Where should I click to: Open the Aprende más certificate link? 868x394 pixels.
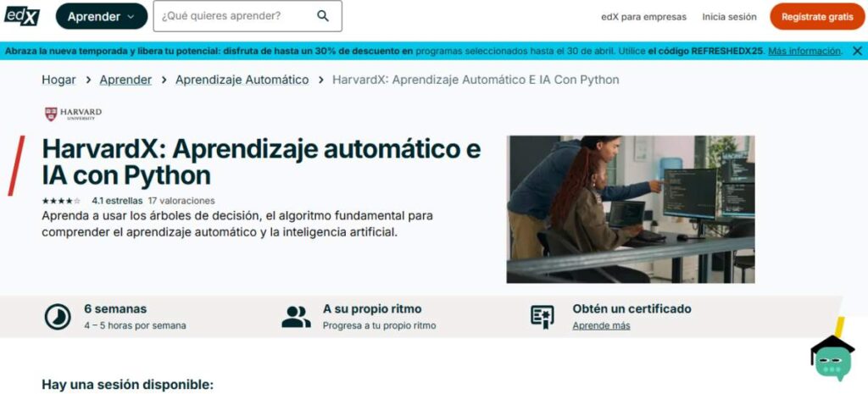point(601,326)
